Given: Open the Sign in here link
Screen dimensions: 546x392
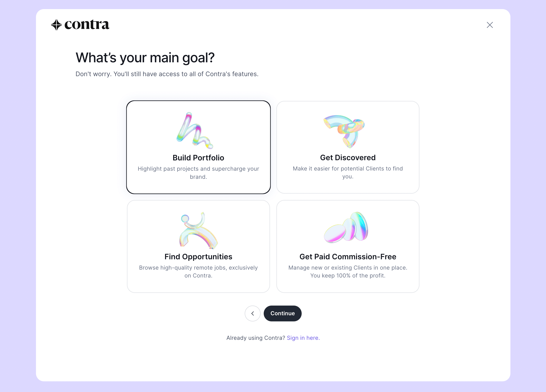Looking at the screenshot, I should [303, 338].
